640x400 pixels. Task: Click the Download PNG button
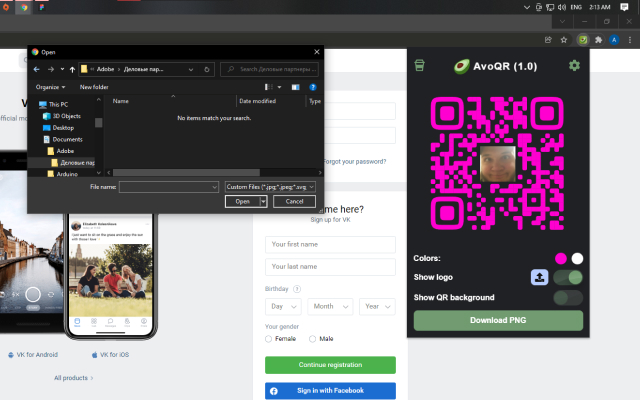tap(498, 320)
